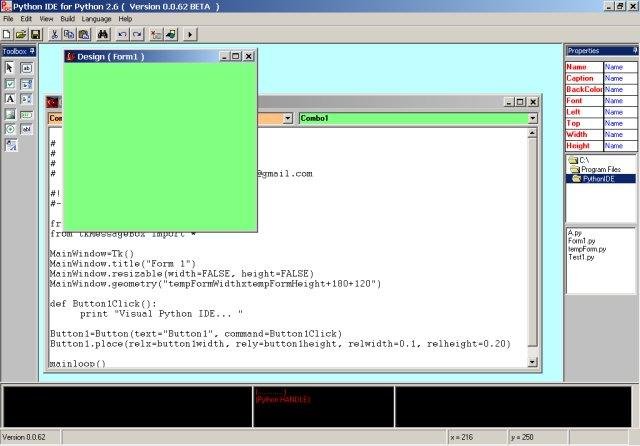Select the Text box tool labeled abl
This screenshot has width=640, height=446.
(x=27, y=129)
